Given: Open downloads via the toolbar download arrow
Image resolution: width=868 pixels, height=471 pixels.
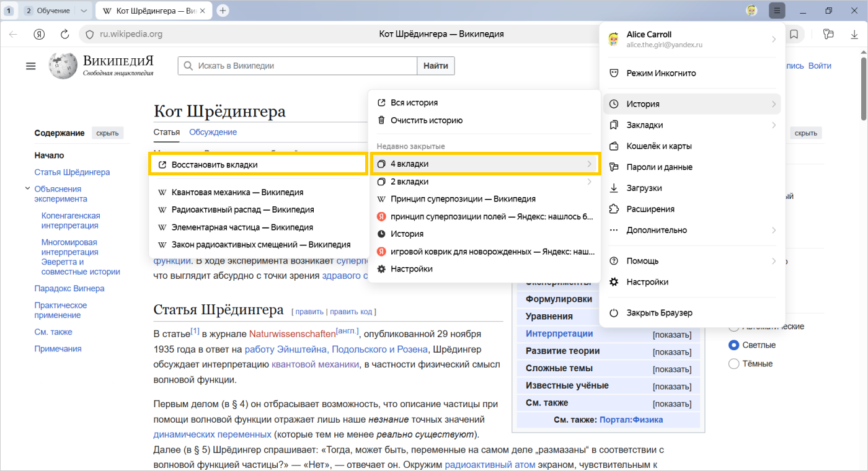Looking at the screenshot, I should pos(854,34).
